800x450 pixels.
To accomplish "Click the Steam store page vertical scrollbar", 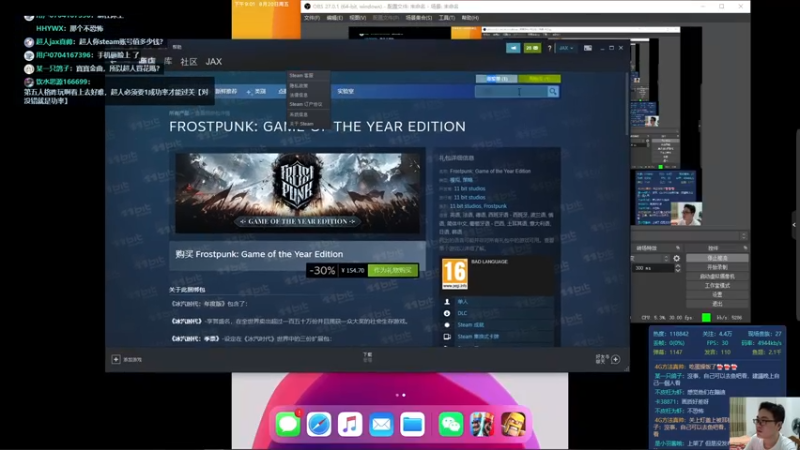I will pos(627,105).
